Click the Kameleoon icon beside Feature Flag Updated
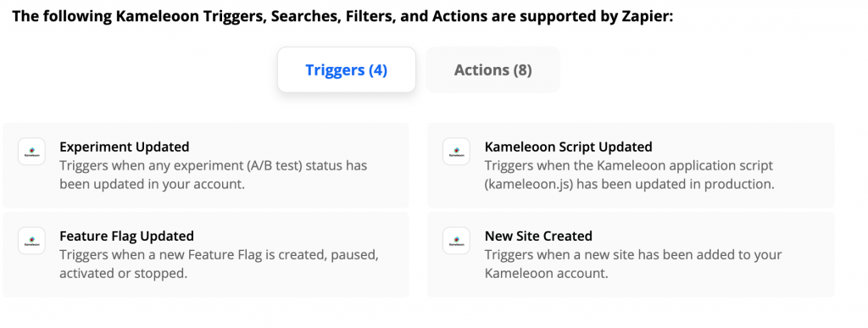The height and width of the screenshot is (328, 868). tap(31, 241)
